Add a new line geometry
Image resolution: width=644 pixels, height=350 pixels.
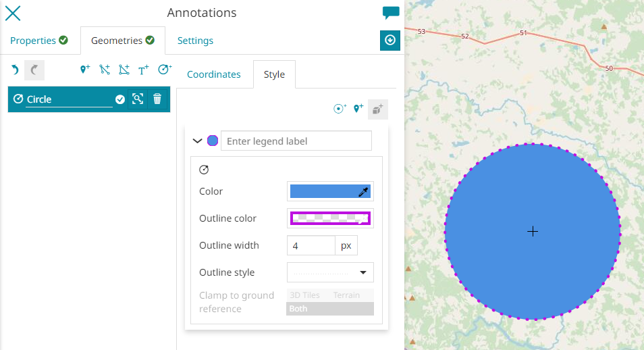tap(105, 70)
